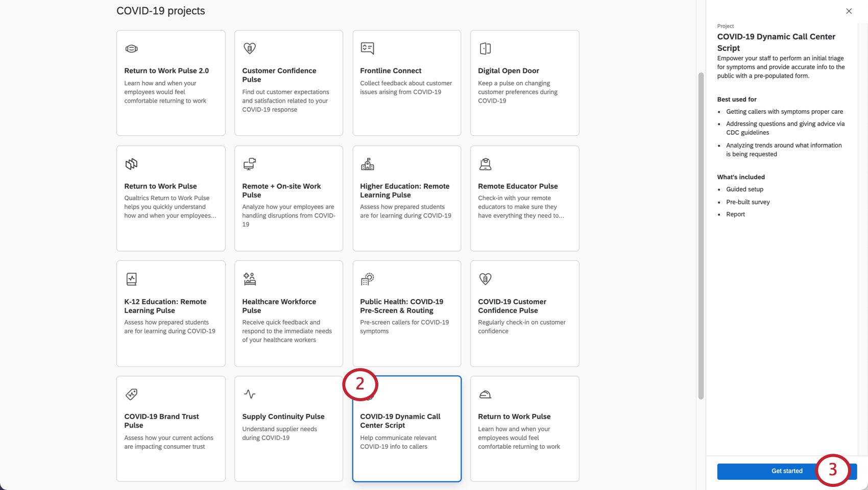This screenshot has height=490, width=868.
Task: Select the Digital Open Door title
Action: coord(509,71)
